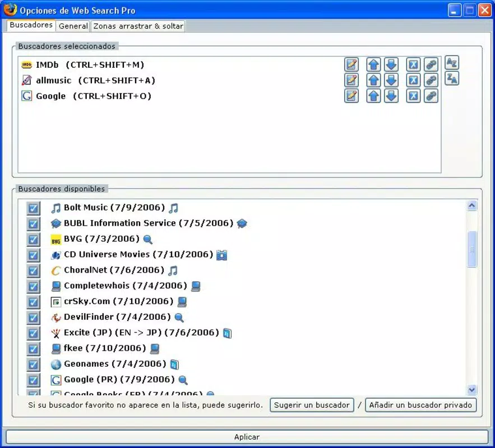
Task: Click the computer icon after Completewhois
Action: pyautogui.click(x=196, y=286)
